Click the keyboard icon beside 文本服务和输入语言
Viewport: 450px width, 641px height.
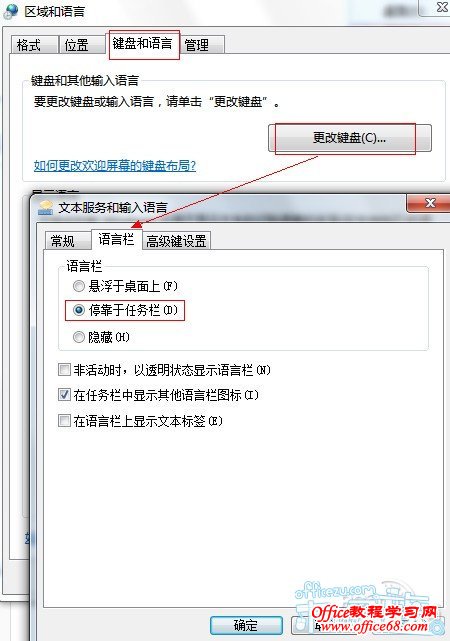pyautogui.click(x=45, y=208)
